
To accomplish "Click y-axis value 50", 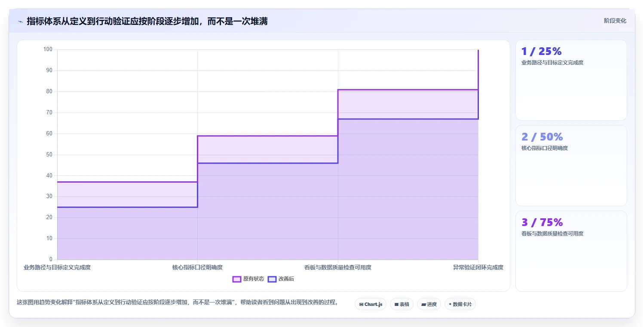I will tap(49, 155).
